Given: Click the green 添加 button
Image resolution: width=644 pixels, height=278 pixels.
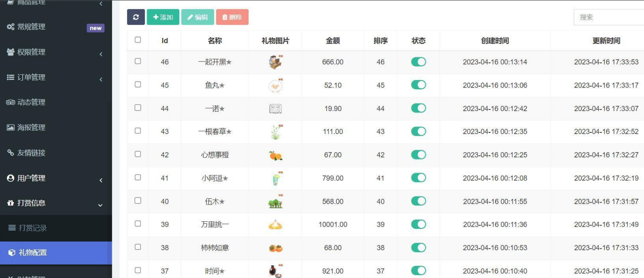Looking at the screenshot, I should (163, 17).
